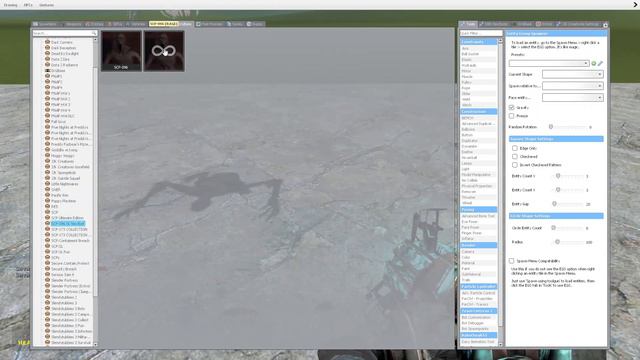Click the DrGBase category icon
Viewport: 640px width, 360px height.
[47, 70]
